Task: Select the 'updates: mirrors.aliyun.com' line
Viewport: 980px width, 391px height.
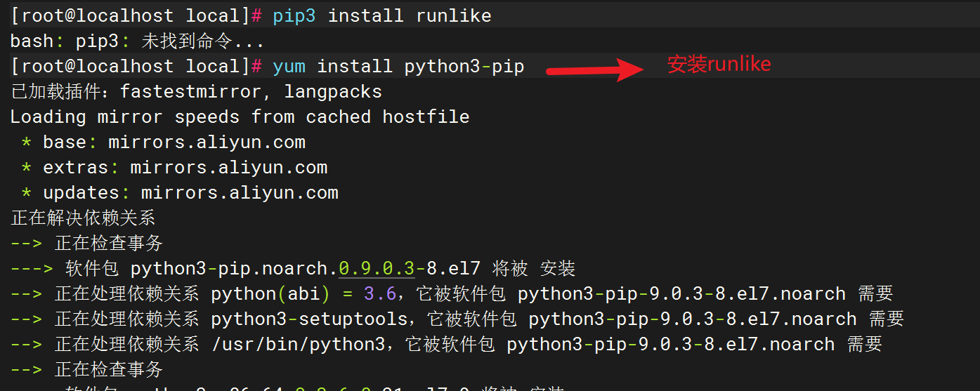Action: [x=180, y=193]
